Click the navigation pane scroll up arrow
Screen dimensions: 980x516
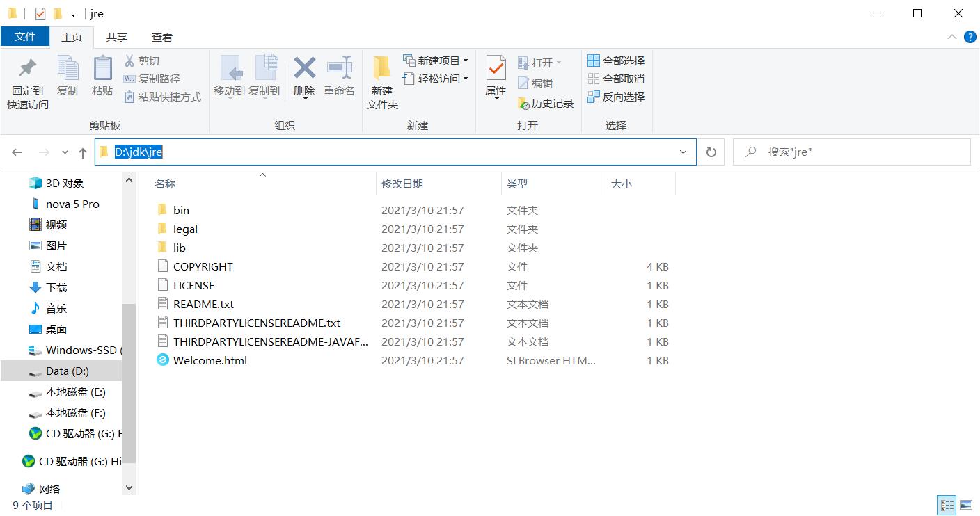(x=129, y=180)
